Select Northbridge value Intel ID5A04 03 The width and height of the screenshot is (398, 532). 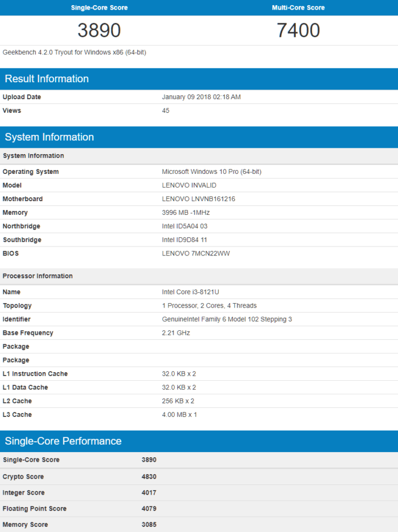tap(184, 226)
